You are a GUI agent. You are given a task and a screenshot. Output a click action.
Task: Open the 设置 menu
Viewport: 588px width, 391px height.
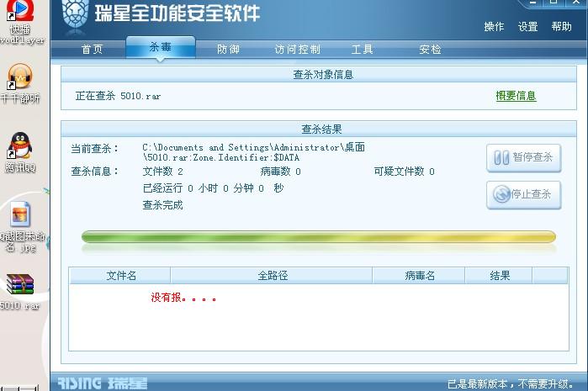click(x=527, y=27)
